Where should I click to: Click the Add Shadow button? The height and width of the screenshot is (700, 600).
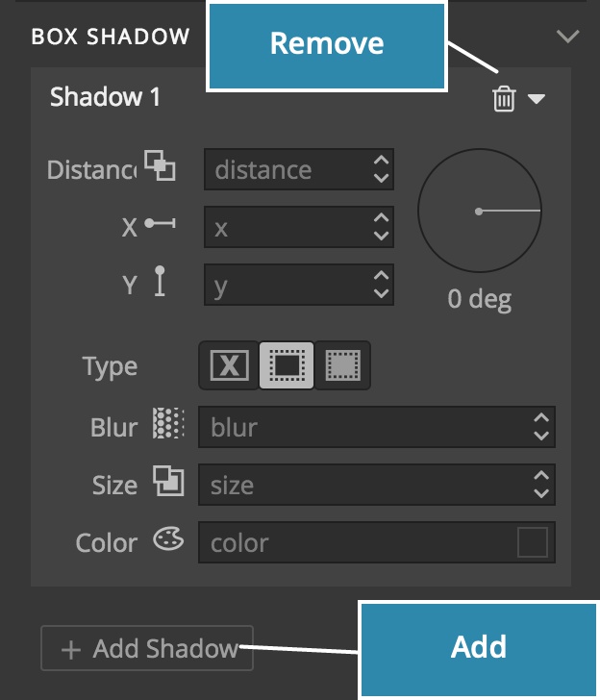pos(146,648)
